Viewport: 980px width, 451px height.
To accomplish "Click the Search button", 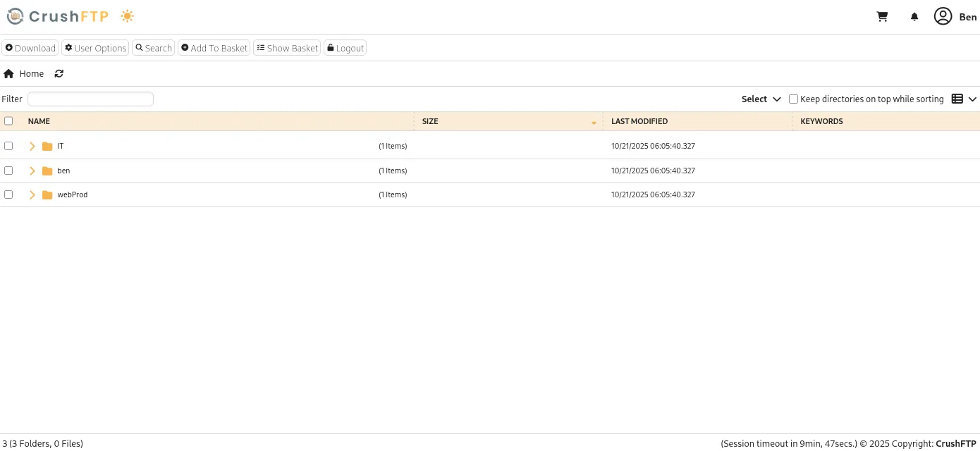I will [x=154, y=48].
